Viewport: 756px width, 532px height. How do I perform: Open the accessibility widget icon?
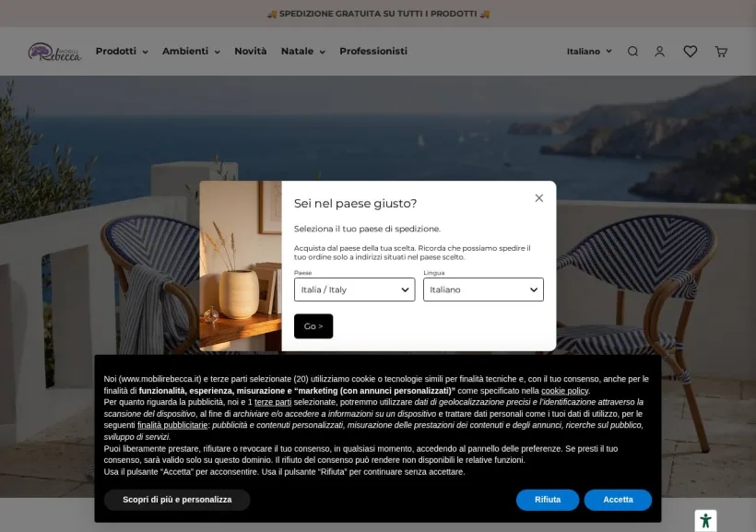(705, 520)
